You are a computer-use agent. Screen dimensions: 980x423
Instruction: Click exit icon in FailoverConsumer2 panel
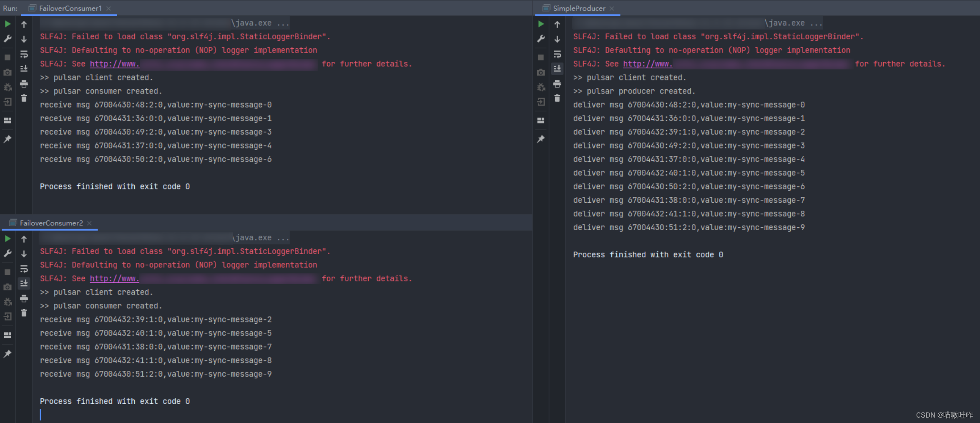(x=8, y=317)
